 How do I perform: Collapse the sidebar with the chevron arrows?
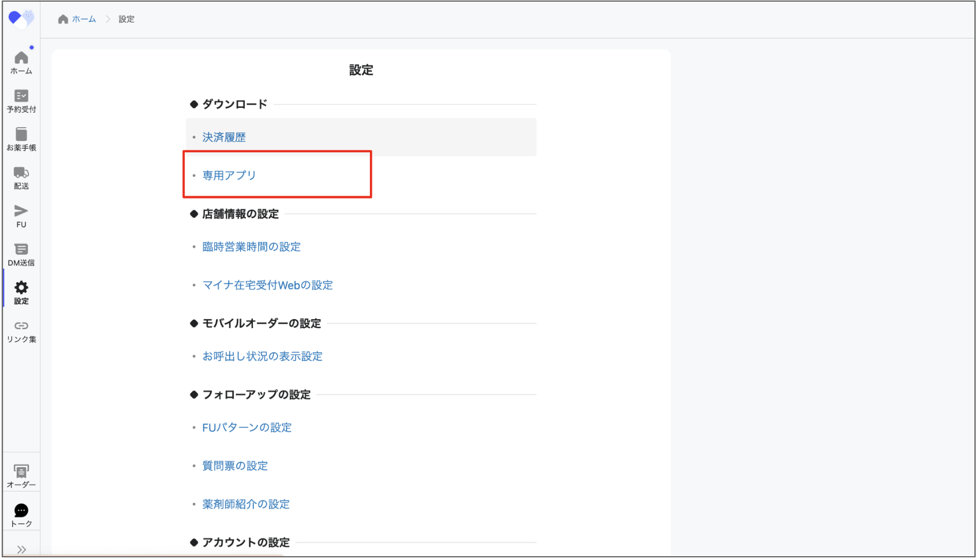(x=21, y=548)
